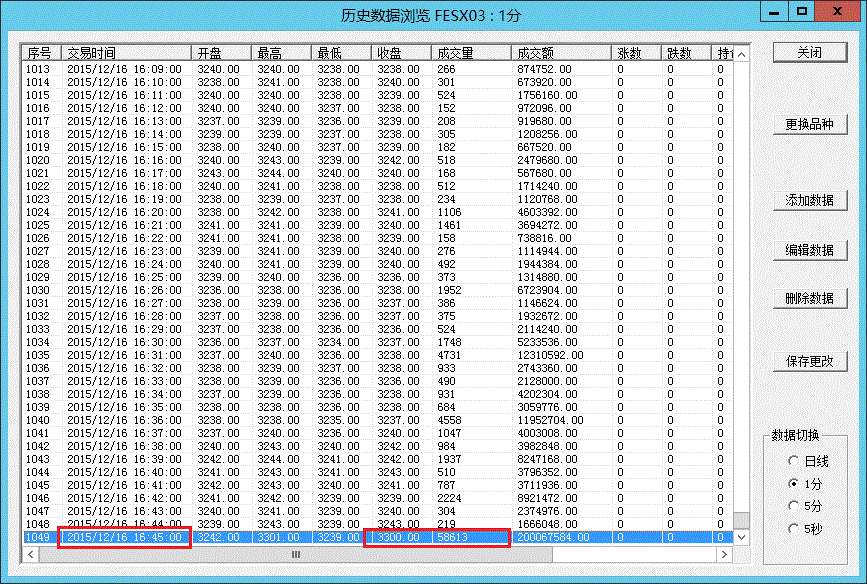The height and width of the screenshot is (584, 867).
Task: Open 编辑数据 to edit the record
Action: click(809, 250)
